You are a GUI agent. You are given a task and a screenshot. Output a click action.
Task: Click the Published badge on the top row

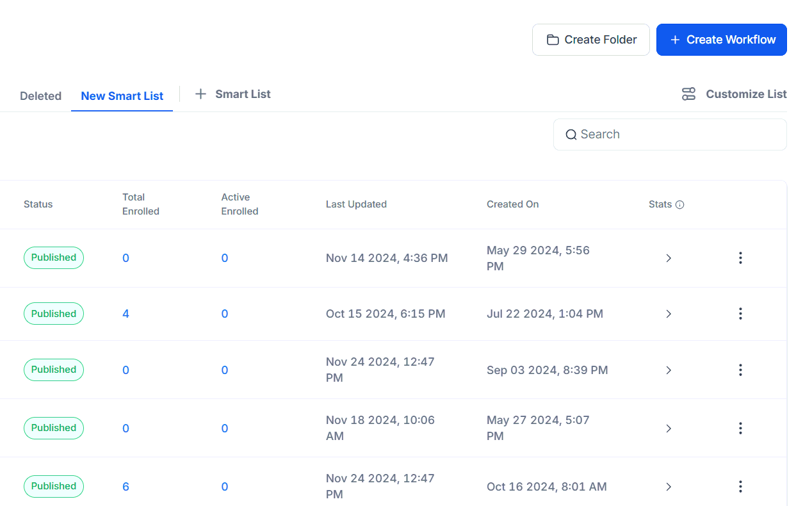[x=53, y=257]
